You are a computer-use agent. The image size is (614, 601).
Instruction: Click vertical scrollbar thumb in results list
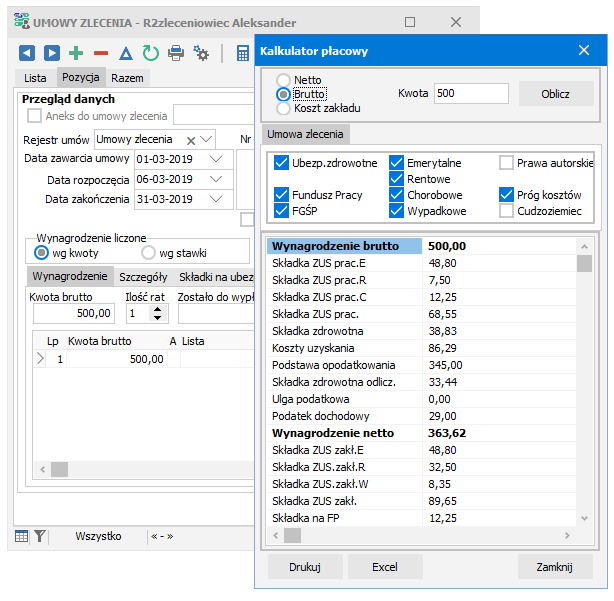[x=584, y=264]
